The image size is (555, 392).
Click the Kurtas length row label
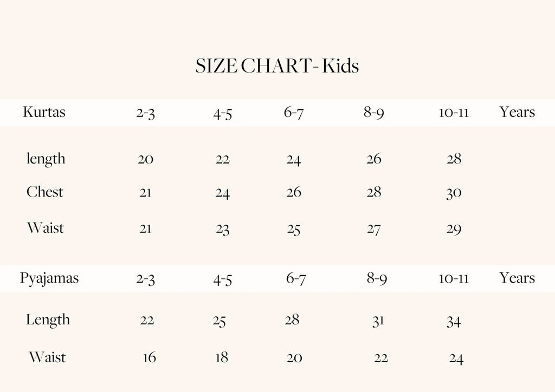coord(46,159)
